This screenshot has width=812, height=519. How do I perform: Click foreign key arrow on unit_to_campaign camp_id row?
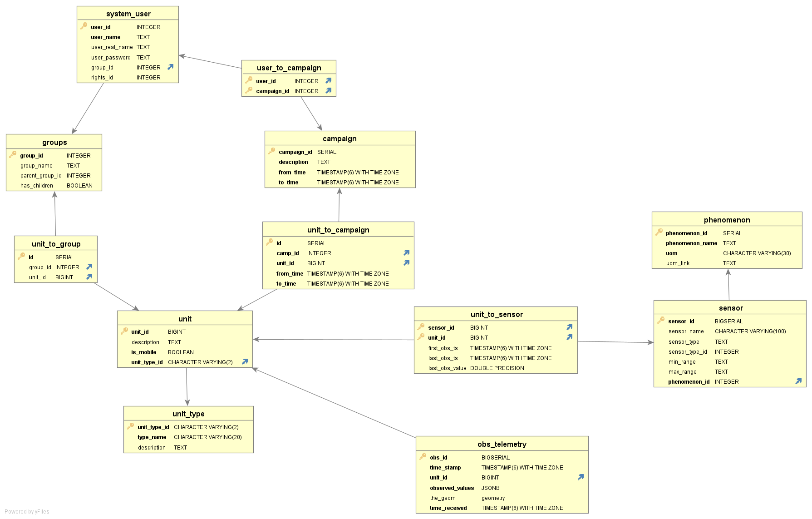click(407, 253)
